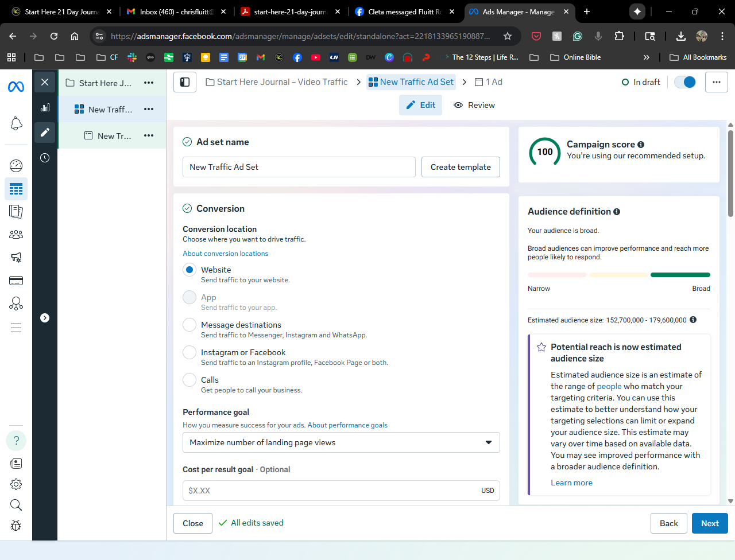Image resolution: width=735 pixels, height=560 pixels.
Task: Open the notifications bell in left sidebar
Action: 16,123
